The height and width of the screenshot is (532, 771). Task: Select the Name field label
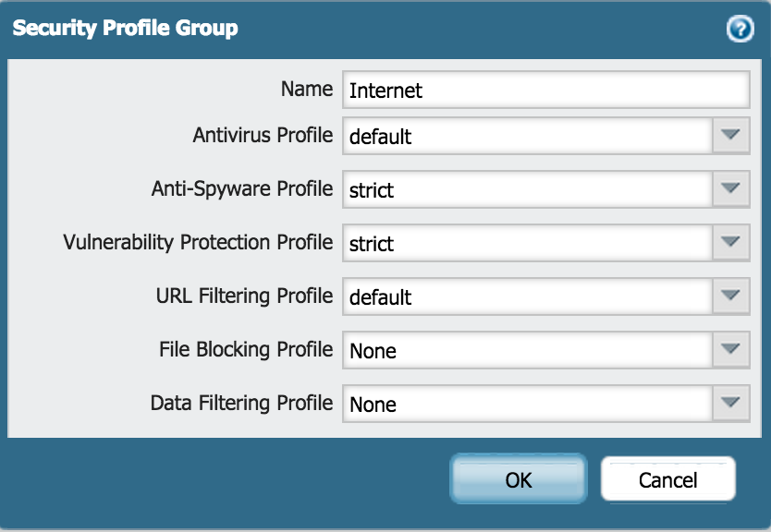306,90
